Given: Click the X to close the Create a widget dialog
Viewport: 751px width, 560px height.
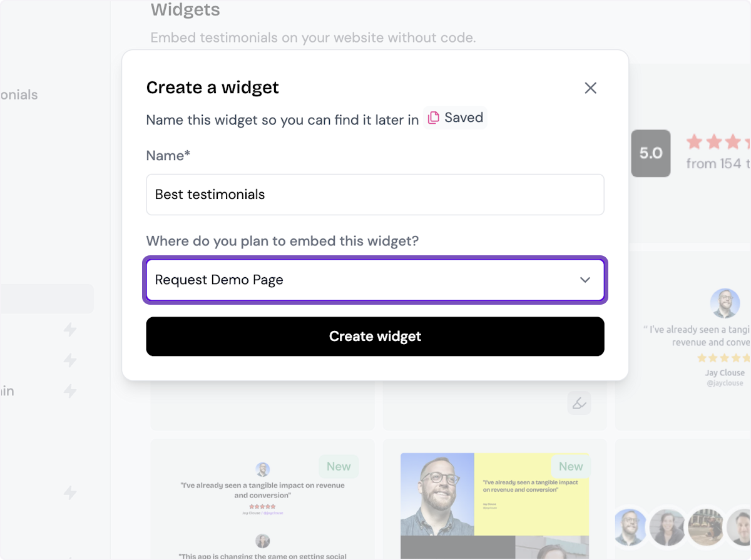Looking at the screenshot, I should click(x=590, y=88).
